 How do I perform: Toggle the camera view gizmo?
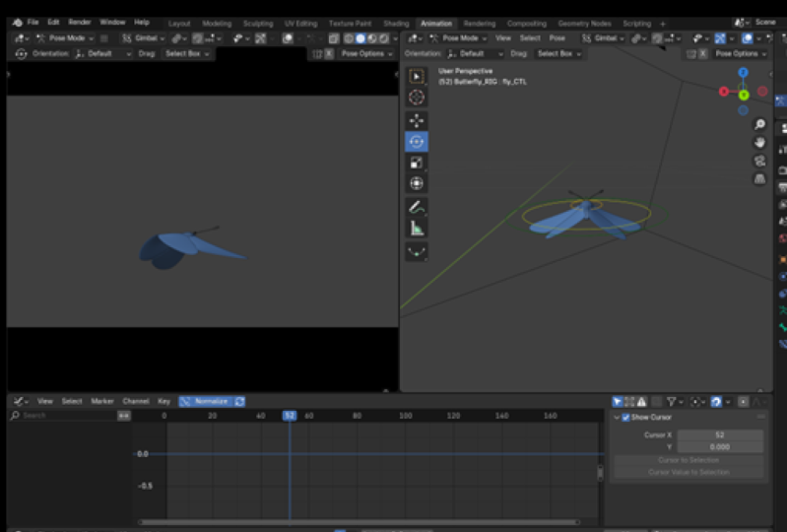[x=759, y=162]
